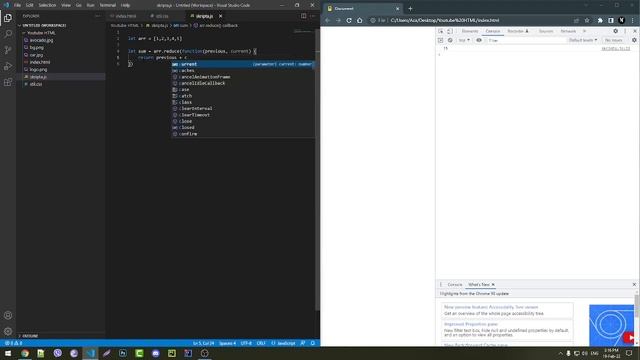Switch to the index.html editor tab

coord(125,16)
